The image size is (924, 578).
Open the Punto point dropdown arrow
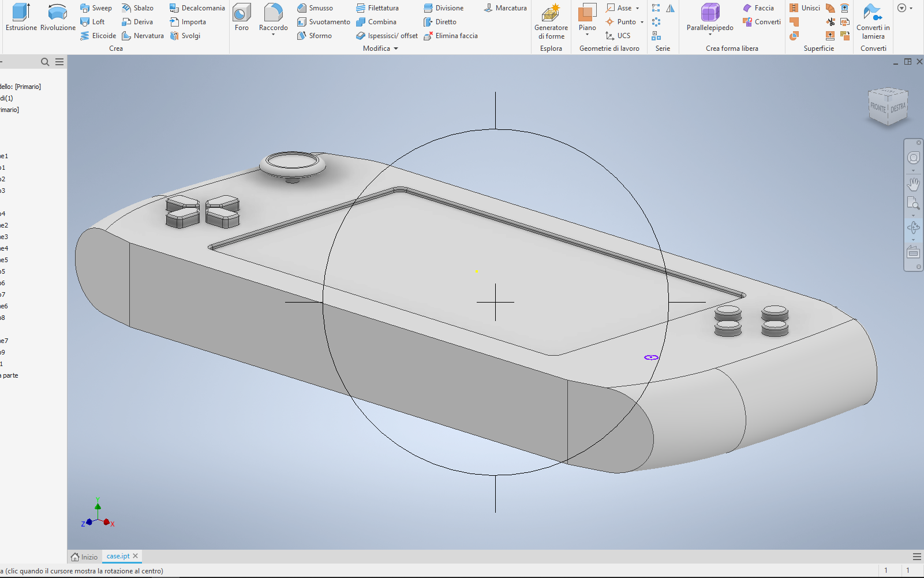tap(642, 22)
